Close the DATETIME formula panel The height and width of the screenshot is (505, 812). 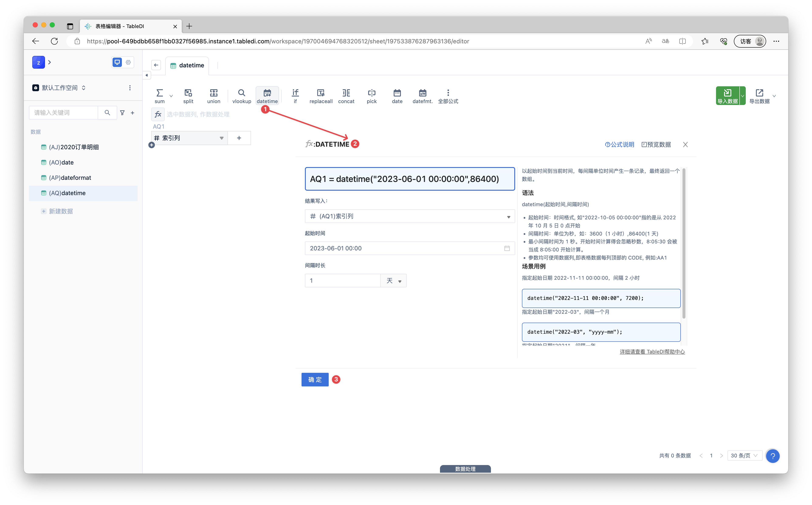(685, 144)
